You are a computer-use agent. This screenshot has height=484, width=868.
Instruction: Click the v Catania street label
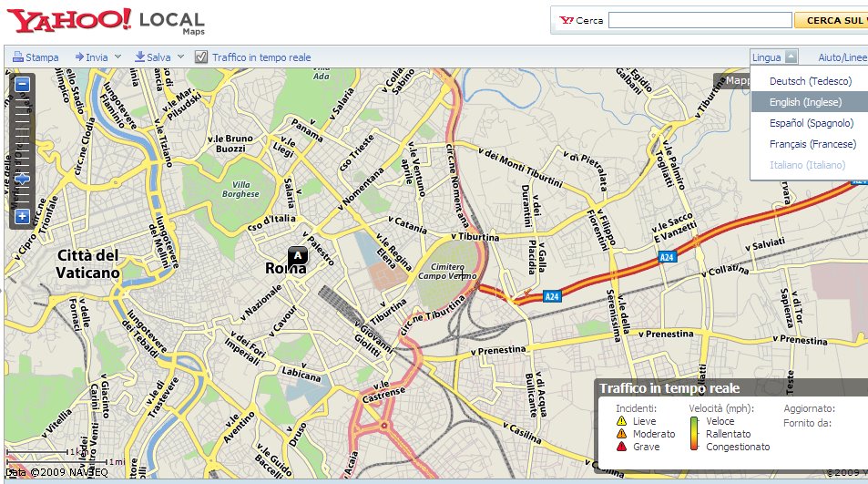coord(407,224)
